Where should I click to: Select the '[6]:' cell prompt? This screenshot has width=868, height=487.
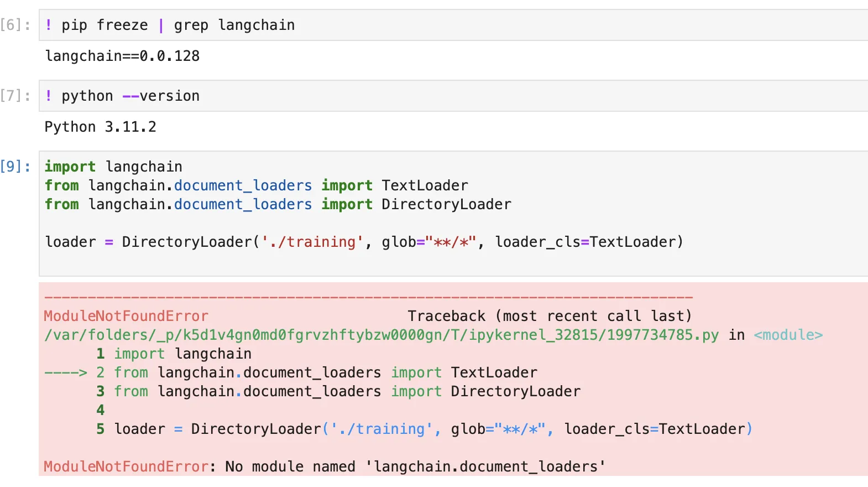[15, 25]
